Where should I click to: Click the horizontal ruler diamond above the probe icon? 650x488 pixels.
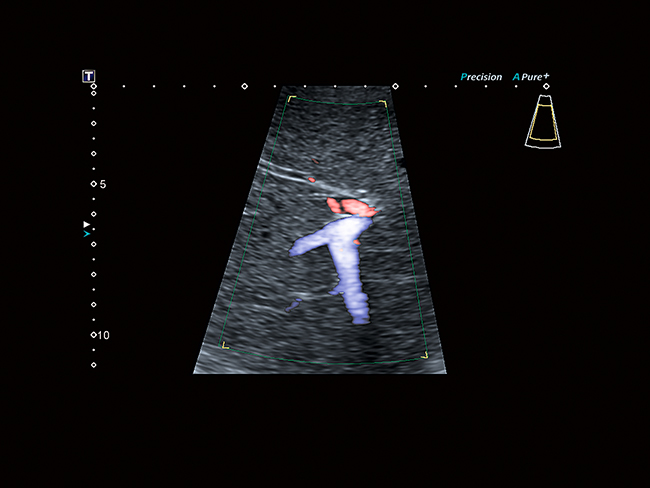point(545,86)
